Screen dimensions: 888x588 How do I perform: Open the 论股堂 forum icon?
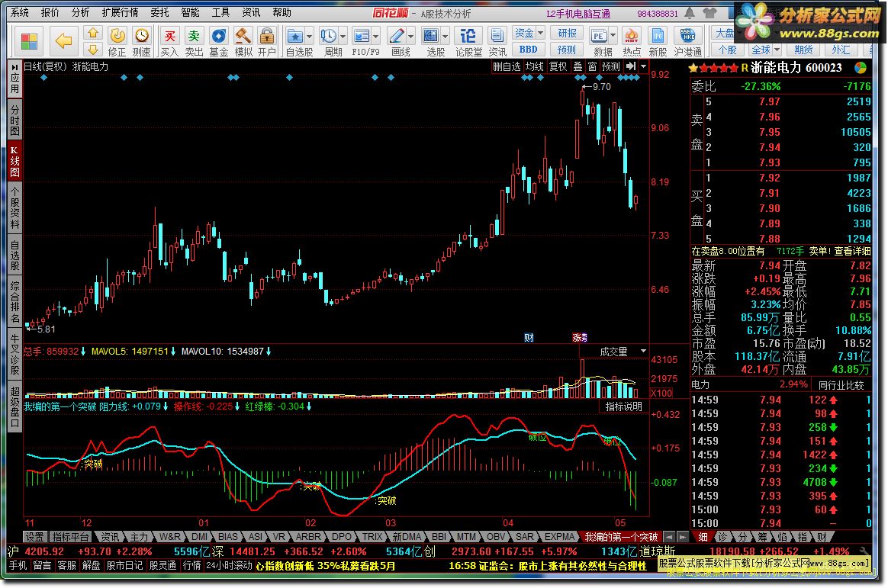tap(468, 36)
